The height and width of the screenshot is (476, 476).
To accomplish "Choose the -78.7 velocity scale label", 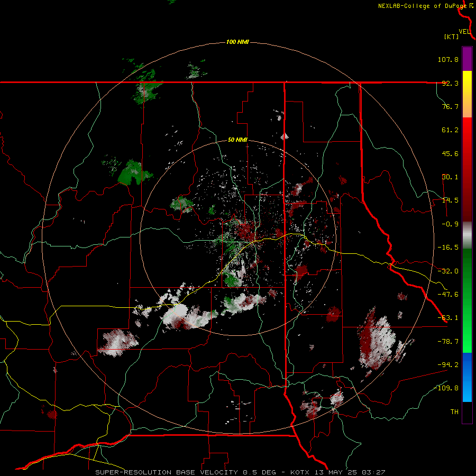I will (448, 342).
